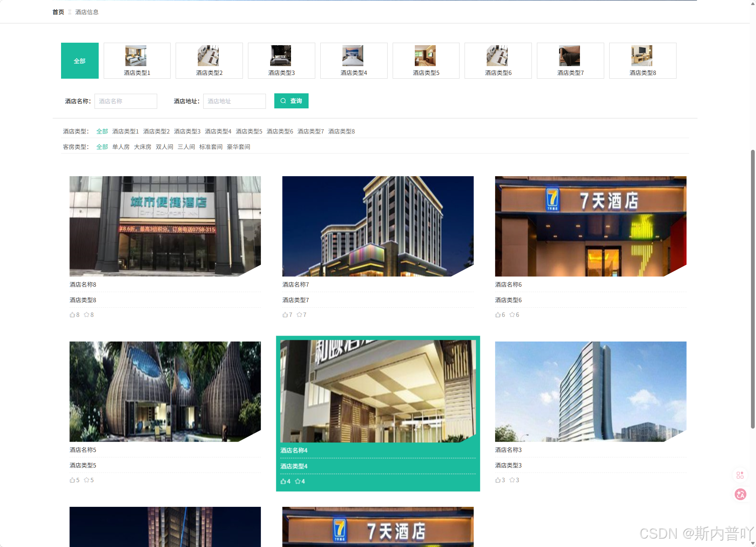The width and height of the screenshot is (756, 547).
Task: Open the night tower photo for 酒店名称7
Action: point(378,226)
